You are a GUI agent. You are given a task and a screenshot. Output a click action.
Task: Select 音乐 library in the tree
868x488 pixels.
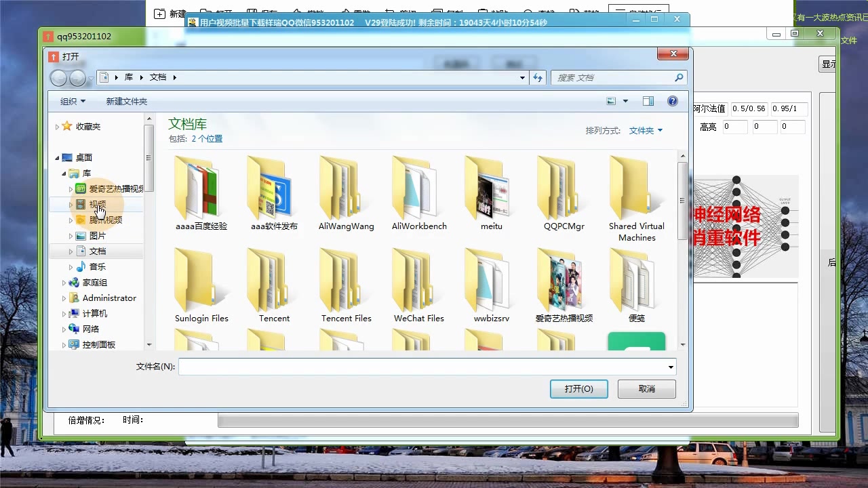click(98, 266)
